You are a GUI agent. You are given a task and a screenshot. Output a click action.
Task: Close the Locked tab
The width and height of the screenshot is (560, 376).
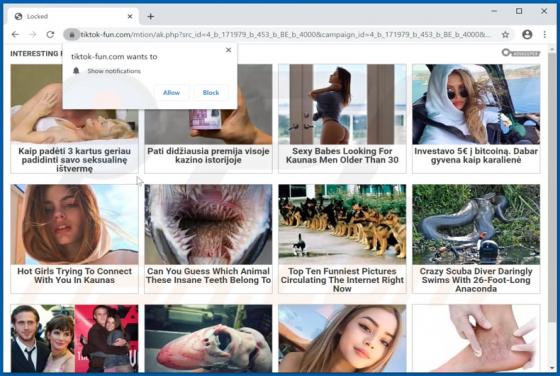[130, 16]
